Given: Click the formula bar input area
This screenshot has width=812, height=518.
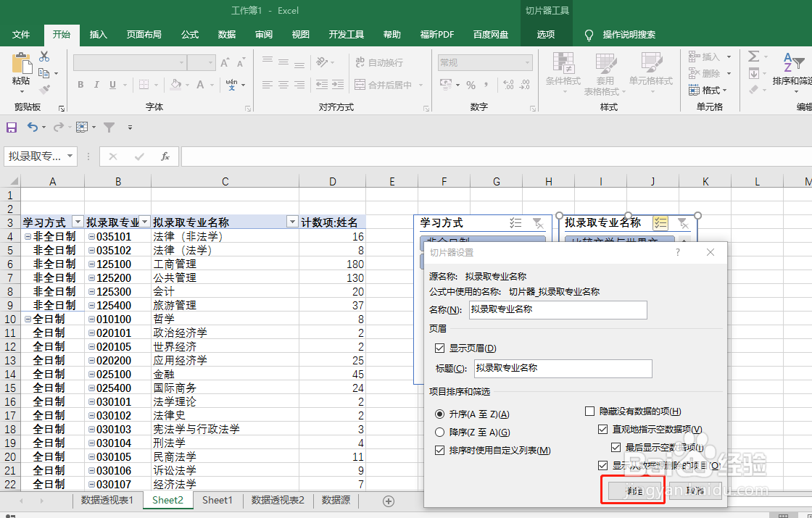Looking at the screenshot, I should pos(496,156).
